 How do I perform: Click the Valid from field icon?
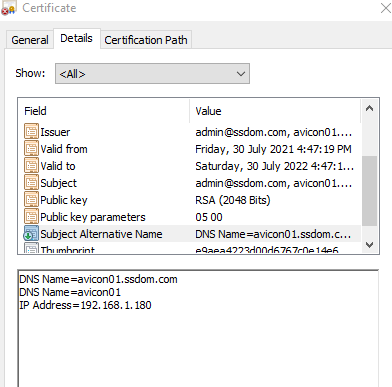pos(31,149)
